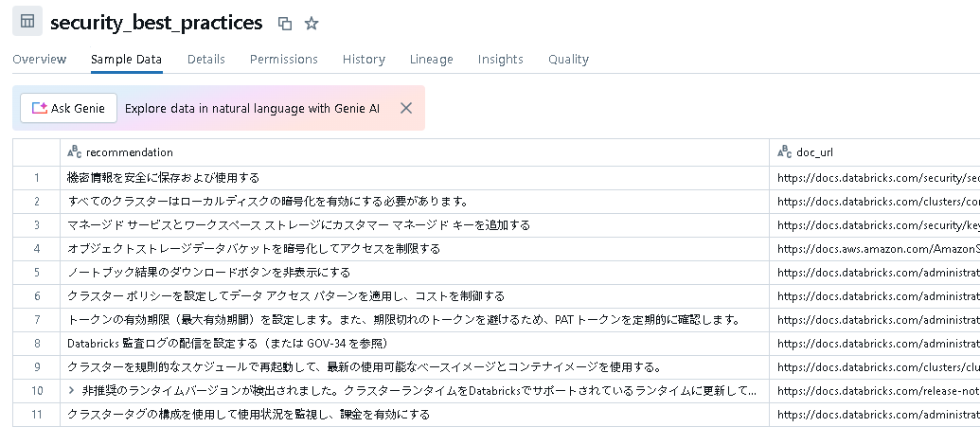Click row number 3

(37, 225)
